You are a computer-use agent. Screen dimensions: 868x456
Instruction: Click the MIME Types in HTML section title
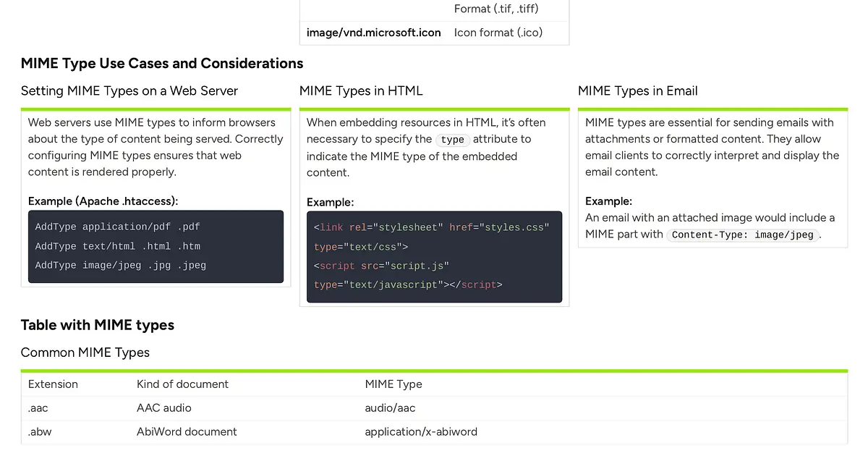[360, 90]
